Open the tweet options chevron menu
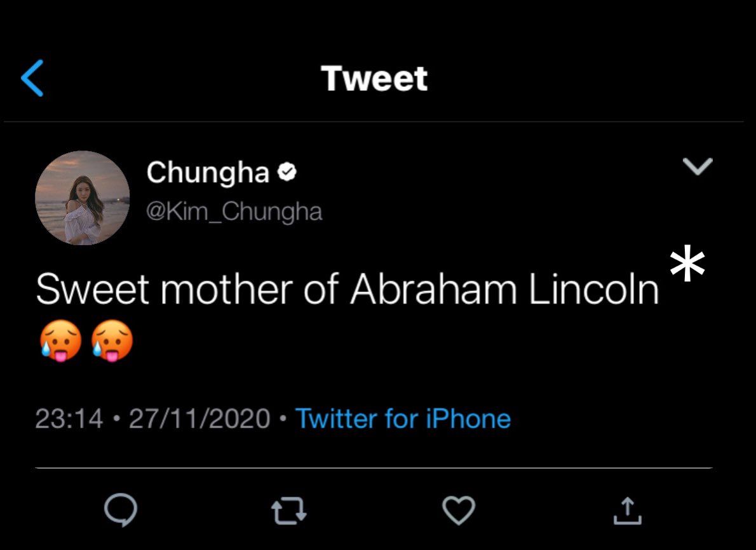The width and height of the screenshot is (756, 550). coord(698,167)
